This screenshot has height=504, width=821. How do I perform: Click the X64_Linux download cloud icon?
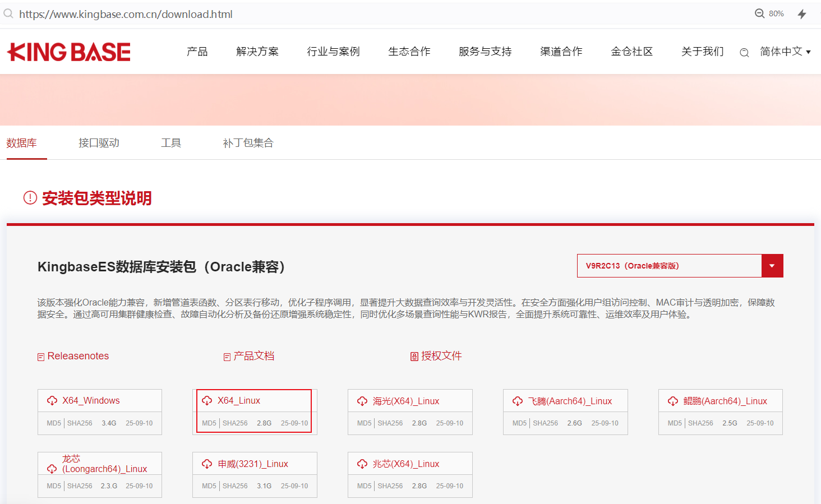point(207,400)
